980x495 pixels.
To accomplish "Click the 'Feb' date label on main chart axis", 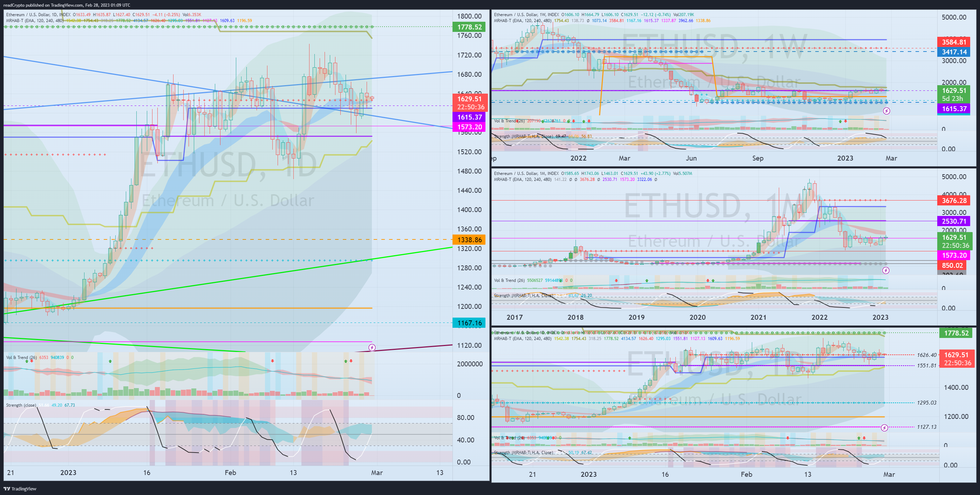I will click(230, 473).
